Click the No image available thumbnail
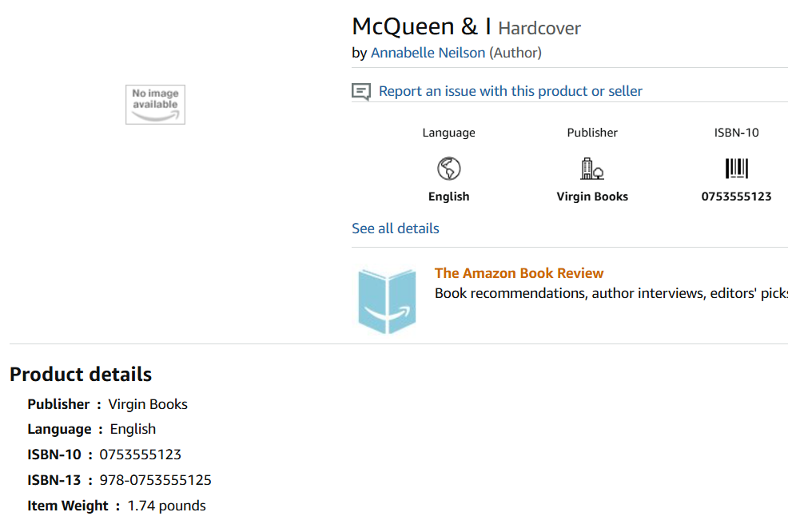Viewport: 788px width, 532px height. [155, 105]
